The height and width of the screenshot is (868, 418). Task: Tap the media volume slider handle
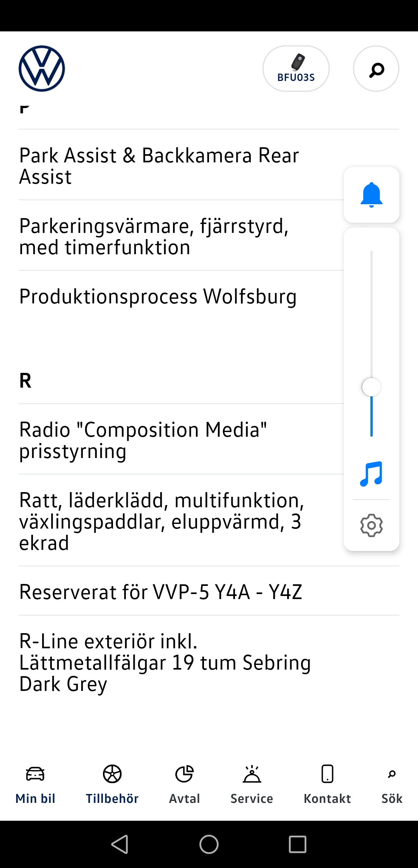pos(371,387)
